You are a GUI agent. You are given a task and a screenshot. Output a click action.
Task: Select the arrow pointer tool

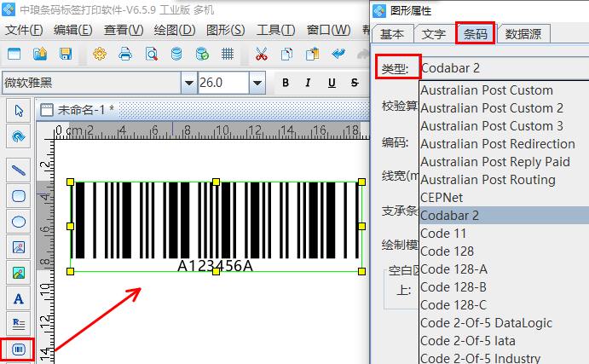(x=19, y=111)
